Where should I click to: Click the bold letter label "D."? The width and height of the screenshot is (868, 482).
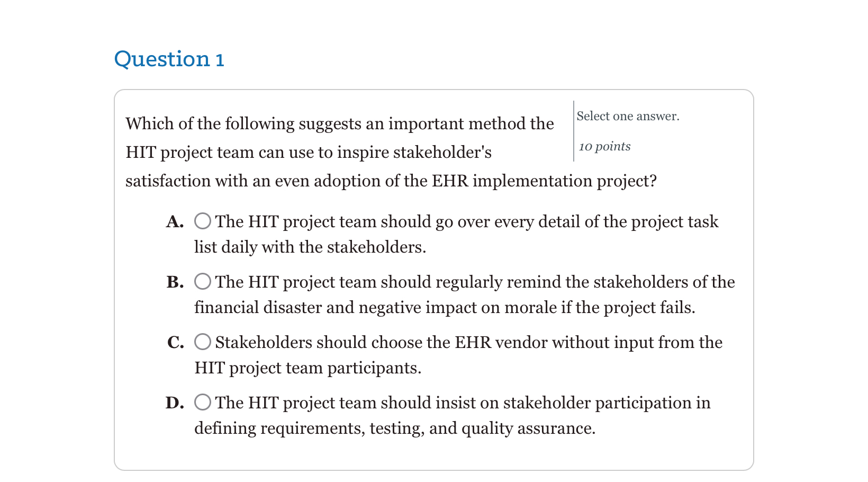pyautogui.click(x=175, y=403)
